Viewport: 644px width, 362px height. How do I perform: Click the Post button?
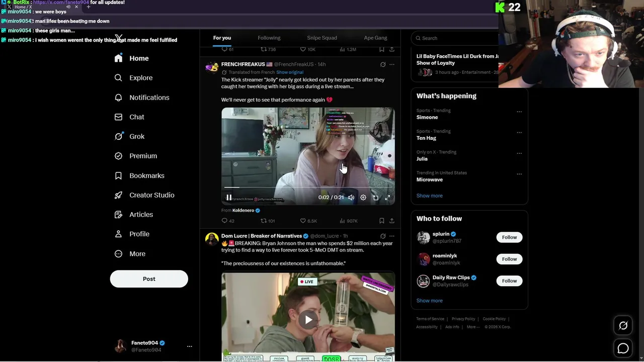[x=149, y=279]
